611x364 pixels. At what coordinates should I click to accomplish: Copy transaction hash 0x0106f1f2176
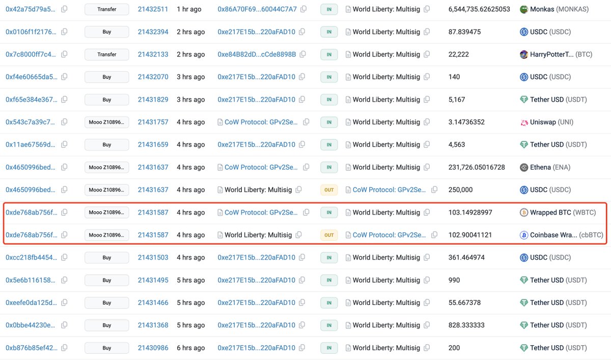[64, 32]
